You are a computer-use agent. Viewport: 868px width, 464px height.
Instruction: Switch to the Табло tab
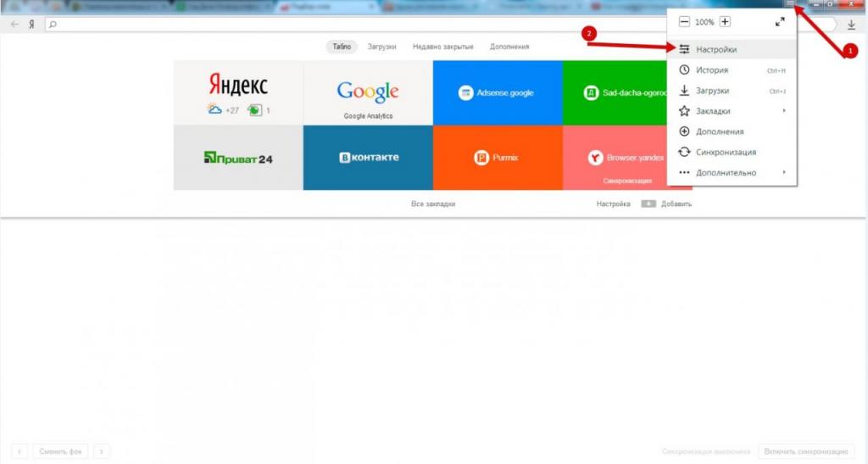coord(342,47)
